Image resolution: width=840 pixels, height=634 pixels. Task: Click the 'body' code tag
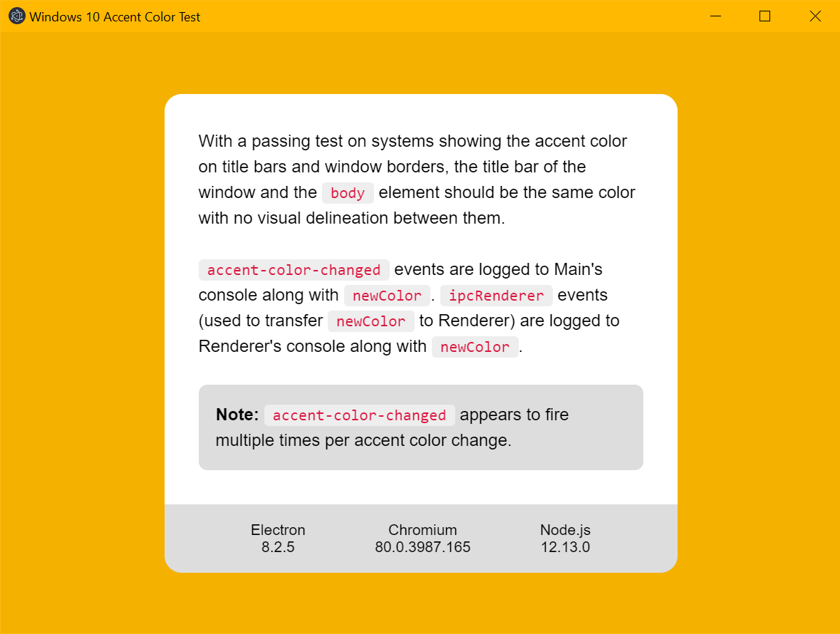pyautogui.click(x=348, y=193)
